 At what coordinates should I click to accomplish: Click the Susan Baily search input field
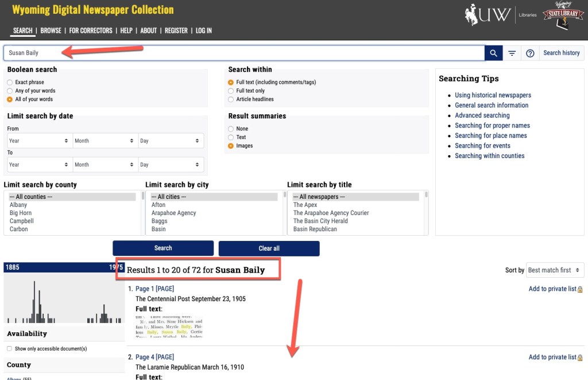click(x=244, y=53)
